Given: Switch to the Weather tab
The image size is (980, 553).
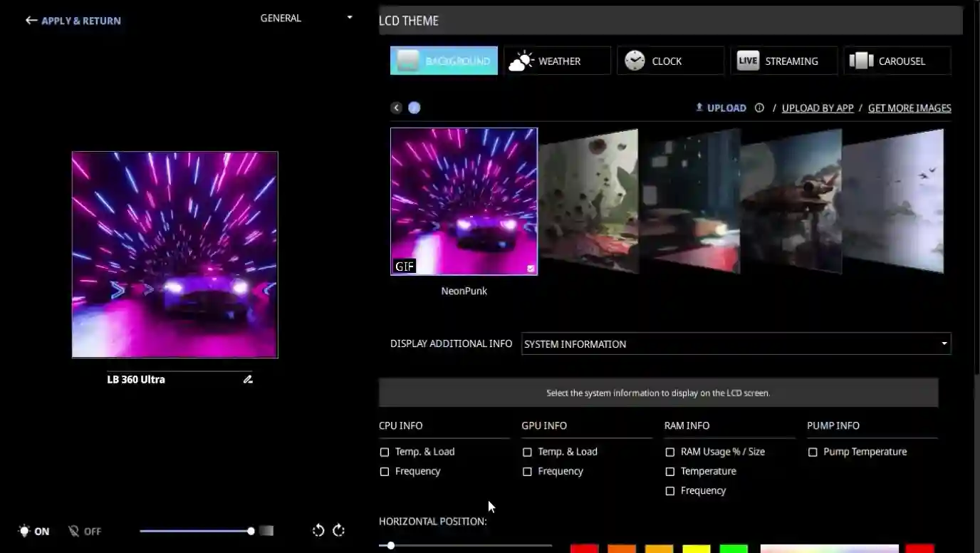Looking at the screenshot, I should (x=557, y=61).
